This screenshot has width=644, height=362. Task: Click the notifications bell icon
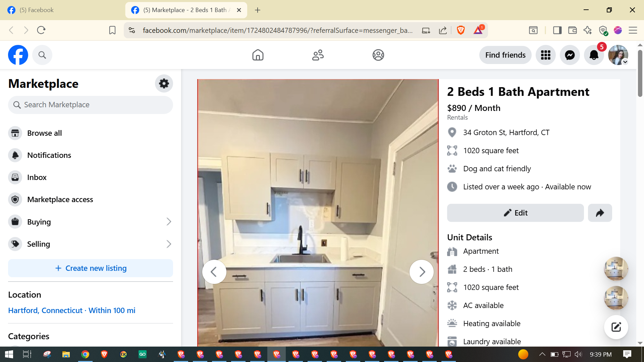pyautogui.click(x=594, y=55)
